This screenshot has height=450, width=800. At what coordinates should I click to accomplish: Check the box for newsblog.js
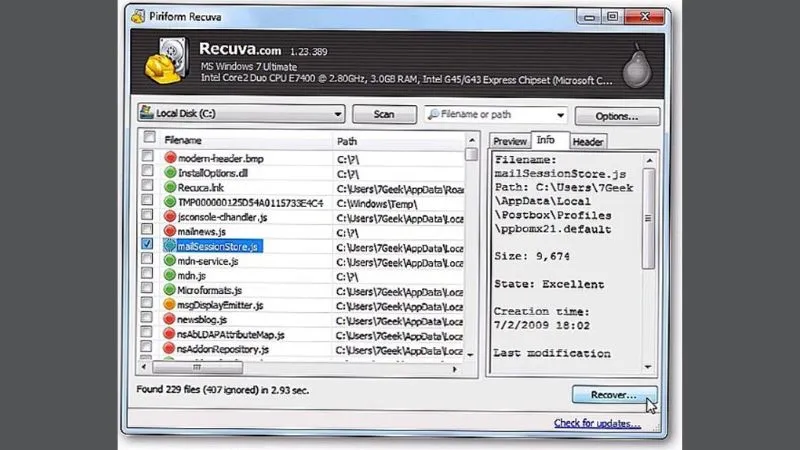tap(146, 317)
